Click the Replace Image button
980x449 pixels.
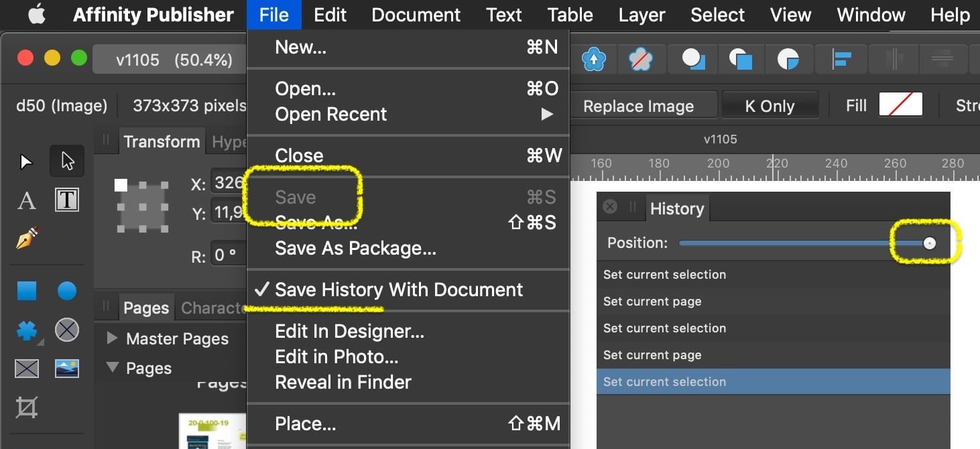click(x=638, y=106)
